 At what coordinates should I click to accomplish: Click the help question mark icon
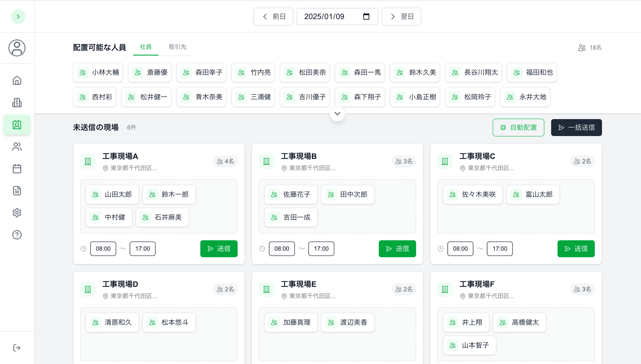pyautogui.click(x=17, y=235)
